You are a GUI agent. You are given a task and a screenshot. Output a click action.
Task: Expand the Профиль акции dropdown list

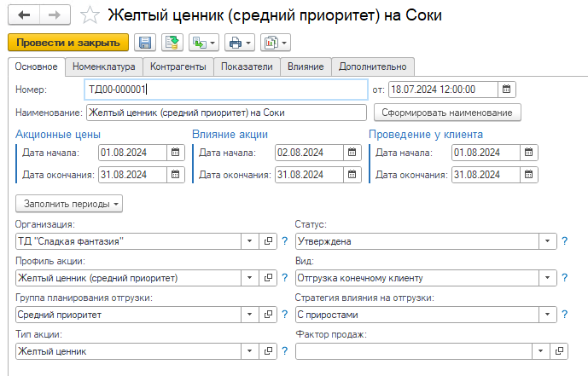point(249,277)
